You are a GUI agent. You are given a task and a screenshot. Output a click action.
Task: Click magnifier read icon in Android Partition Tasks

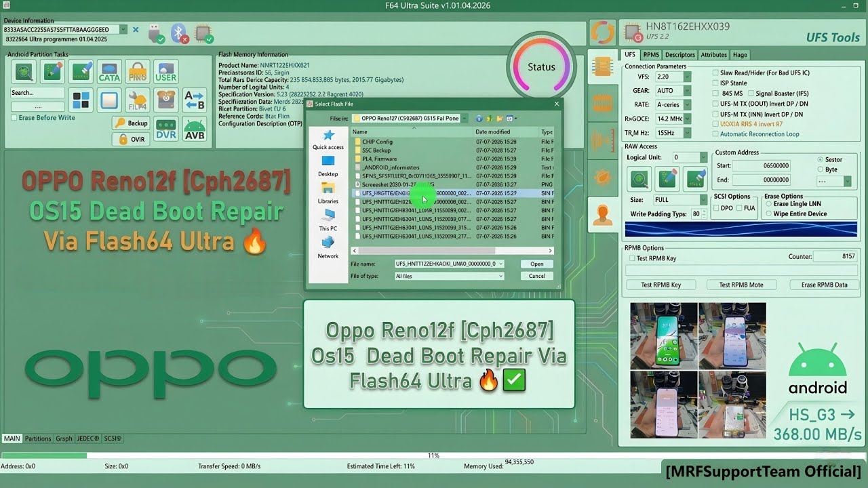(x=24, y=72)
